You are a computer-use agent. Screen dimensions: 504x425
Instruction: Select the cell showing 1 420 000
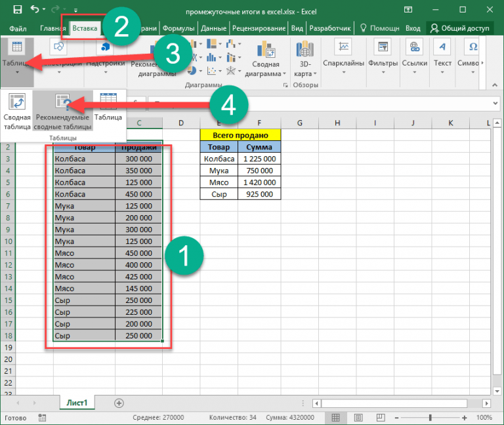(259, 182)
